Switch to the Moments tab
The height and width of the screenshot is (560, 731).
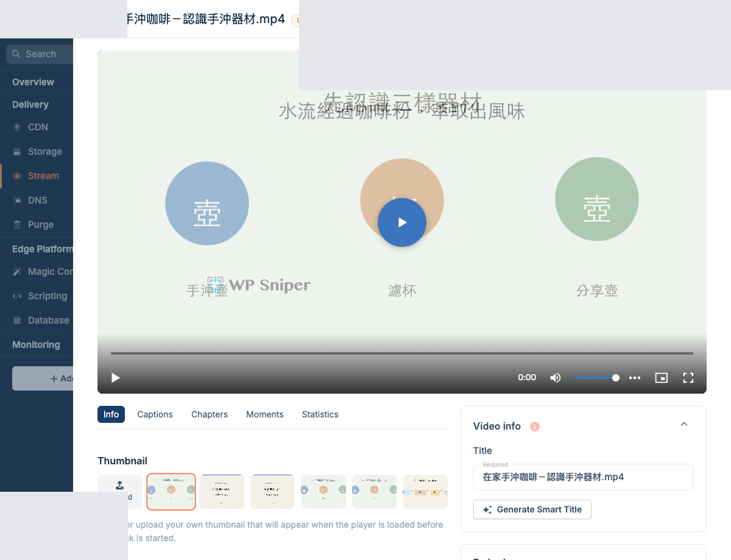click(265, 414)
